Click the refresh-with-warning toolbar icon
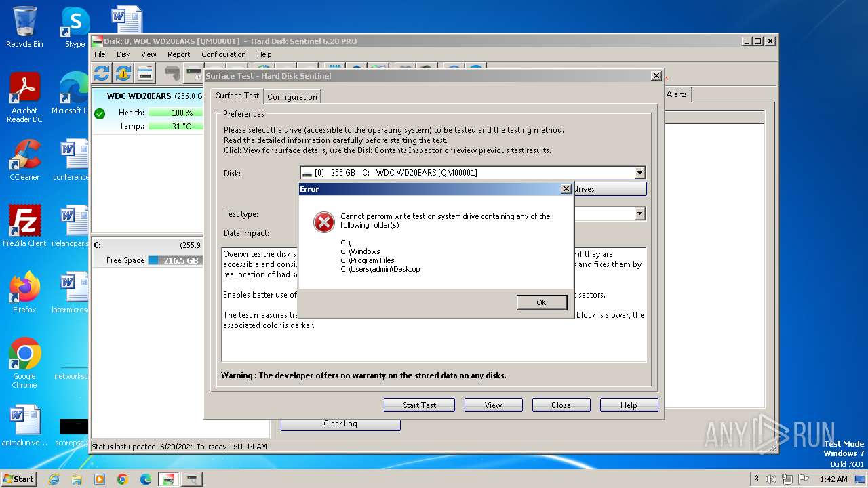This screenshot has width=868, height=488. click(x=123, y=73)
